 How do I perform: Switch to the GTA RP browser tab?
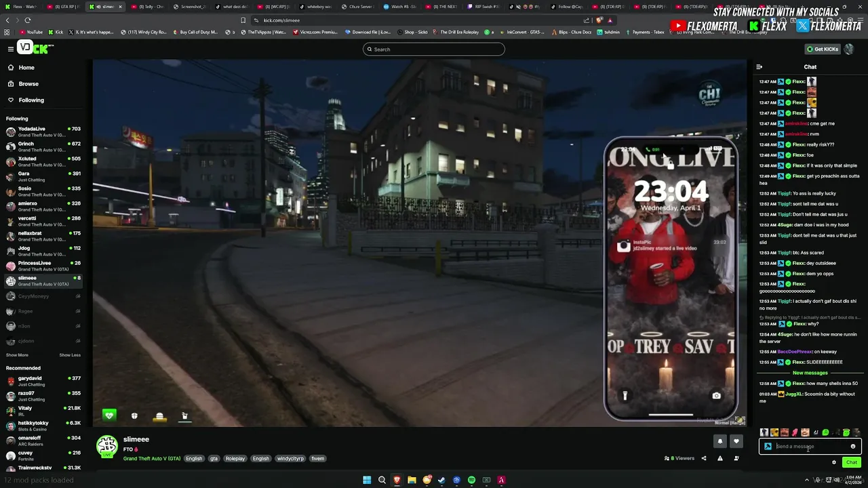point(63,7)
